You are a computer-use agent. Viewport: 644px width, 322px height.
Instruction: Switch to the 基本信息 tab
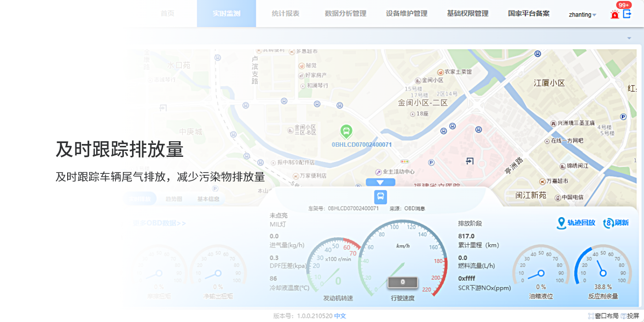coord(208,199)
